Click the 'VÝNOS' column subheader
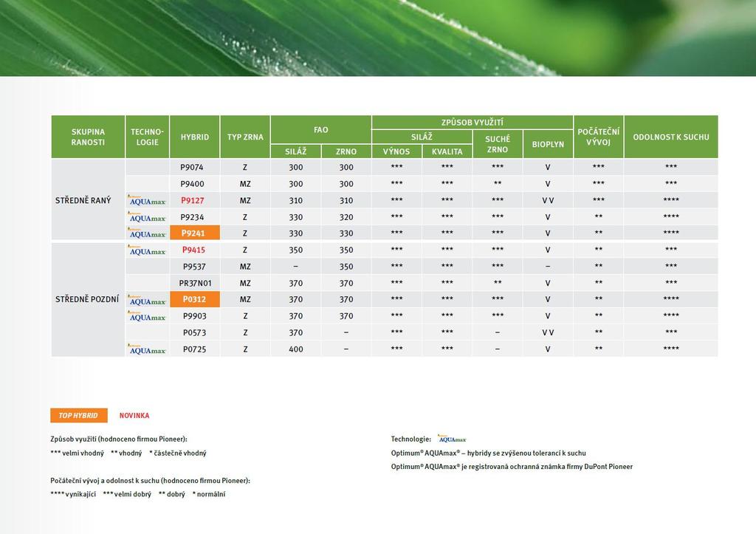Screen dimensions: 756x534 396,151
